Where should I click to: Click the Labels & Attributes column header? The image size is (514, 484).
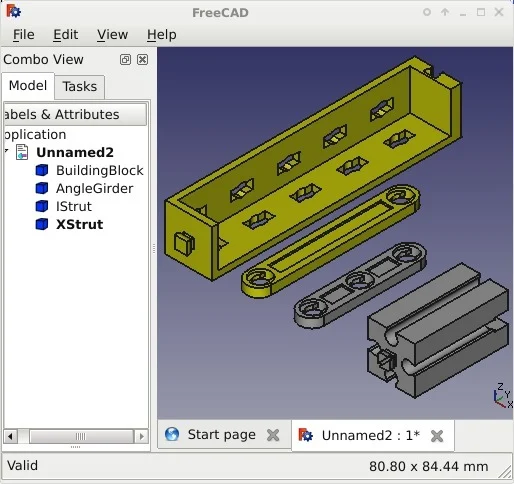pyautogui.click(x=75, y=114)
